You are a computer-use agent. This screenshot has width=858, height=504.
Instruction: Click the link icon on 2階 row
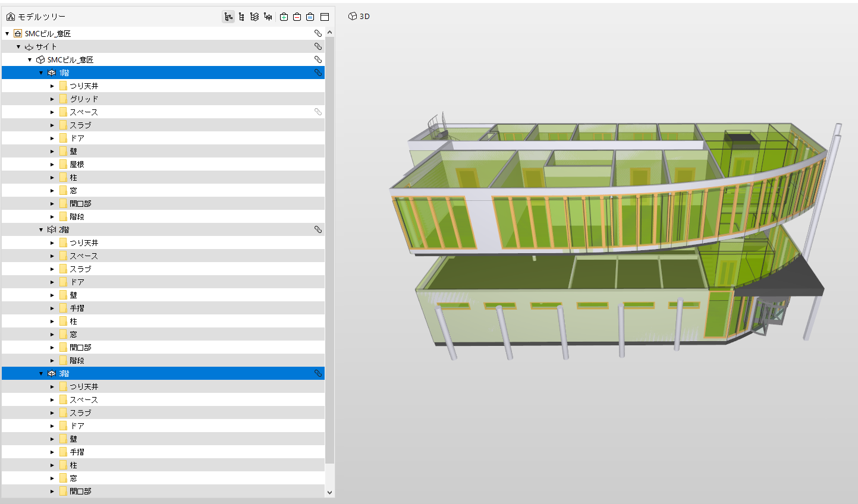(x=318, y=229)
